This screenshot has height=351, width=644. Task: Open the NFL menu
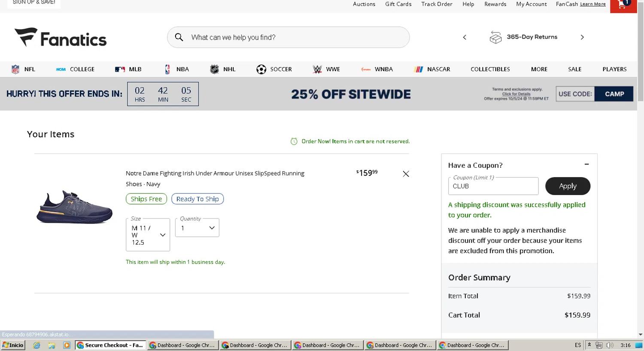23,69
